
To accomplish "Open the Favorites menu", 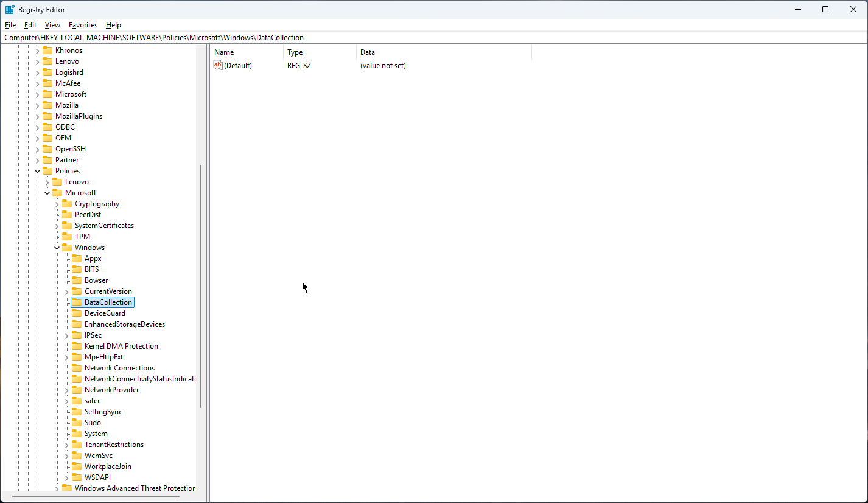I will pyautogui.click(x=83, y=25).
